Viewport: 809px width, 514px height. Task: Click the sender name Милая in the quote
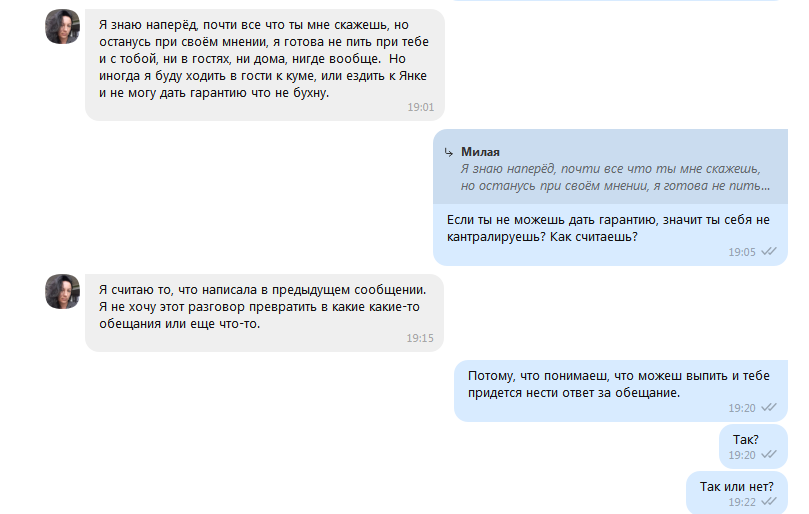click(x=480, y=152)
